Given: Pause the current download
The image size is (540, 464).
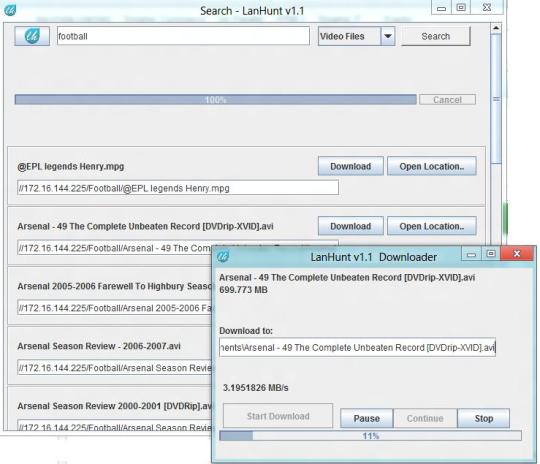Looking at the screenshot, I should tap(366, 418).
